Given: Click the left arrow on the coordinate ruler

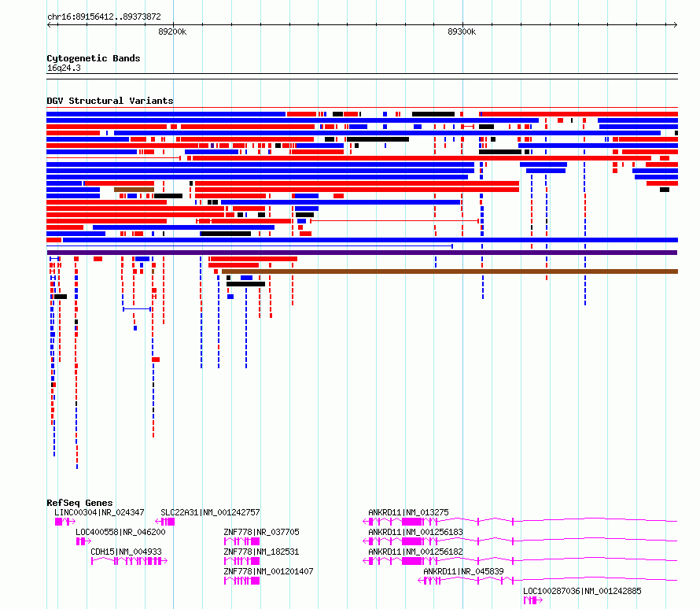Looking at the screenshot, I should pos(50,24).
